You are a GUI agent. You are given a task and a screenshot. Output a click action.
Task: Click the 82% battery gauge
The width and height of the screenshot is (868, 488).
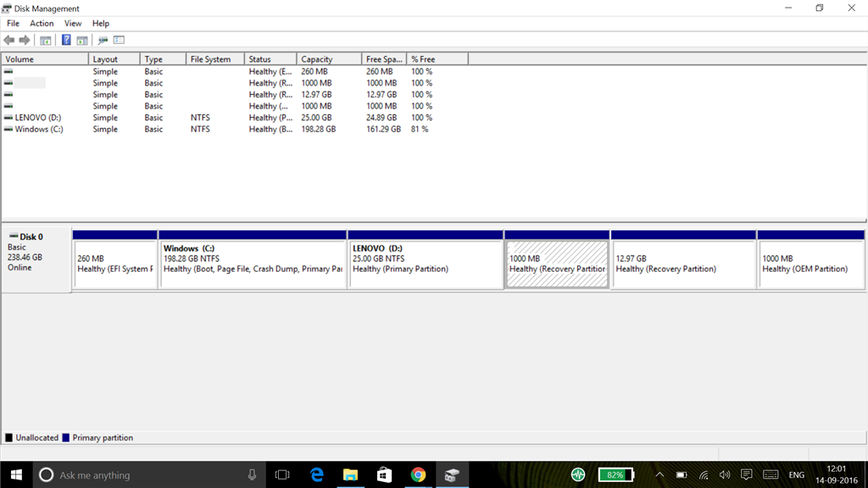615,474
